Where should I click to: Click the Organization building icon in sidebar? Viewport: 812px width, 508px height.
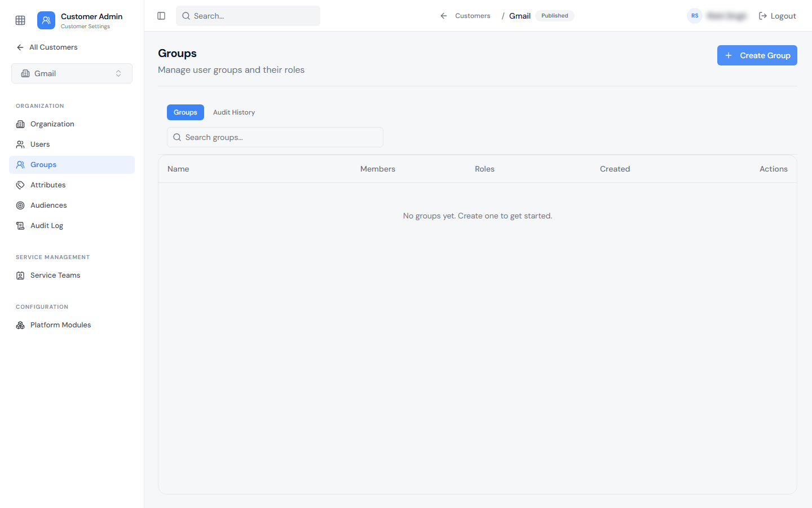(x=20, y=124)
